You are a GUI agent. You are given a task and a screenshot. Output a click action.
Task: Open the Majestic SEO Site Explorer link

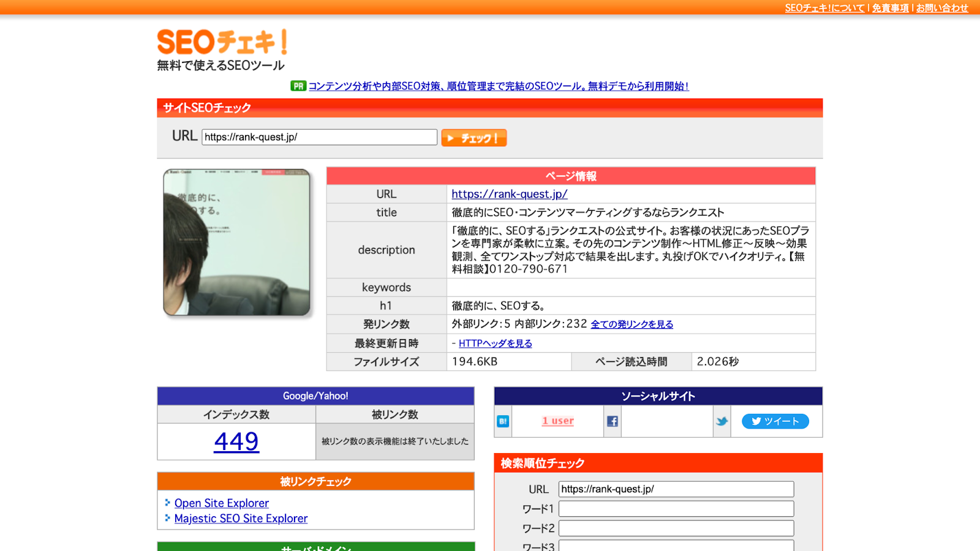coord(241,519)
